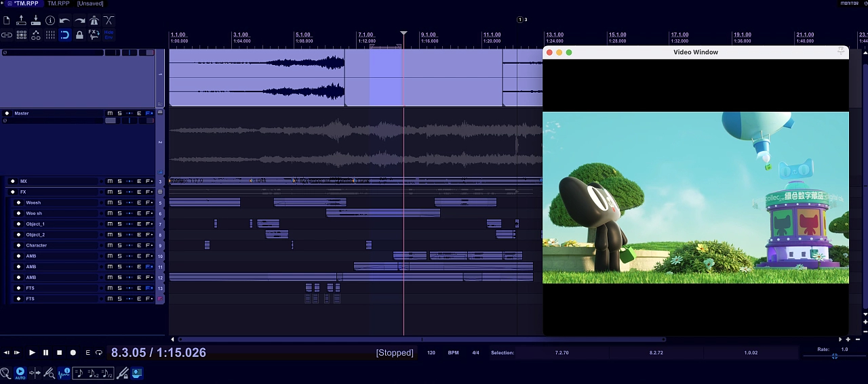The height and width of the screenshot is (384, 868).
Task: Open FX button on Master track
Action: pyautogui.click(x=149, y=113)
